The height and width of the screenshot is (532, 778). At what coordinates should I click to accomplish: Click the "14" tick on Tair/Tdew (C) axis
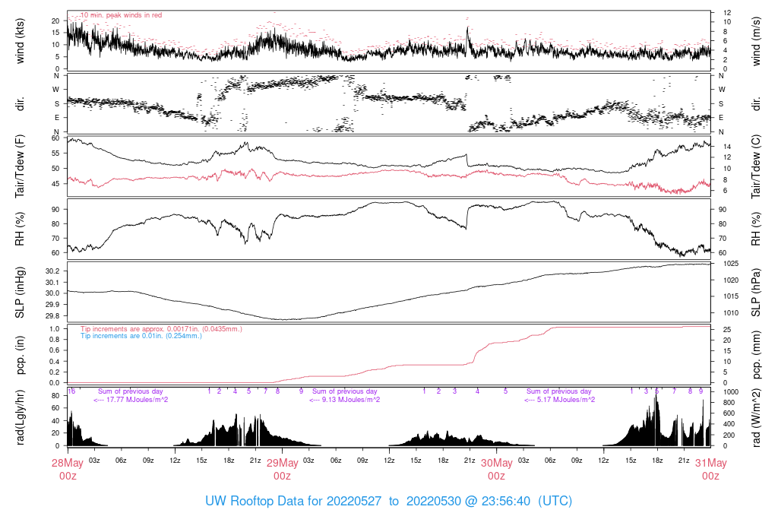[x=727, y=147]
